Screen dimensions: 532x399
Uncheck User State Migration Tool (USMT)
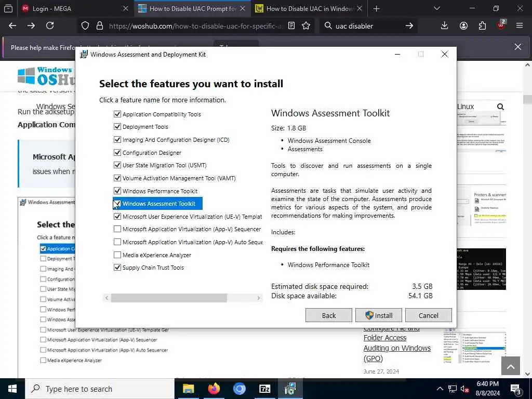click(117, 165)
